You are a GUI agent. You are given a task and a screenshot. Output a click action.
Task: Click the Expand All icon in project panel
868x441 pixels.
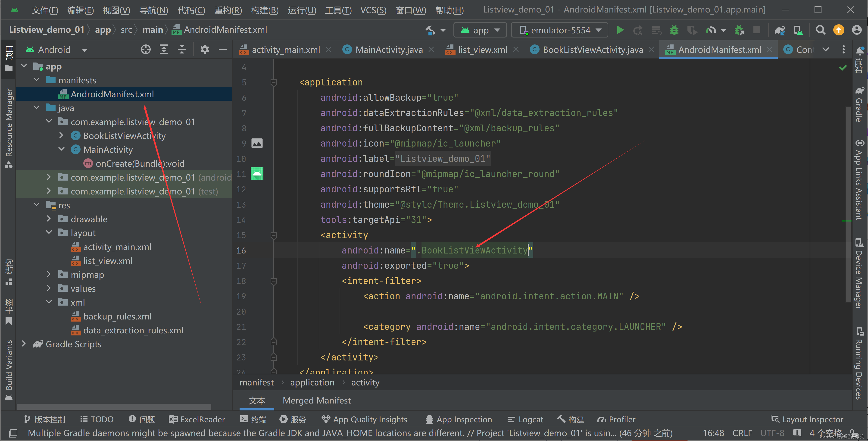[164, 50]
